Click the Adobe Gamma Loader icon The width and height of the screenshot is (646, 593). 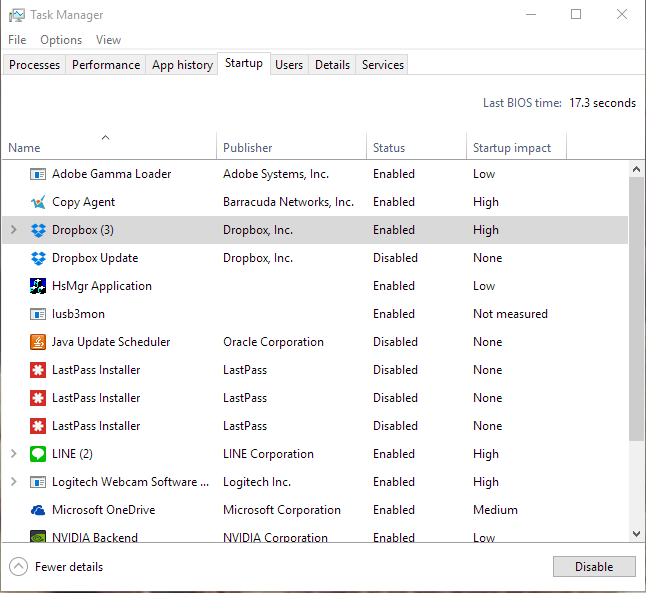point(38,174)
